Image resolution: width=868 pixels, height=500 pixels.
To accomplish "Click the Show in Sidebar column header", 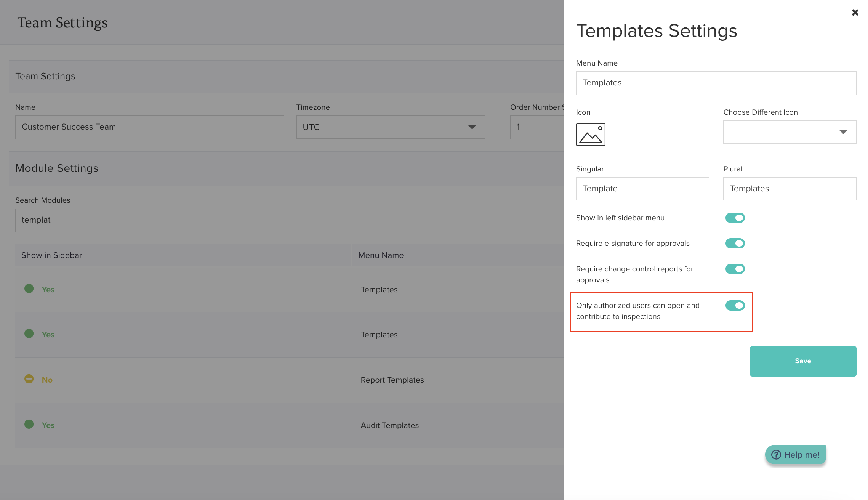I will pyautogui.click(x=52, y=255).
